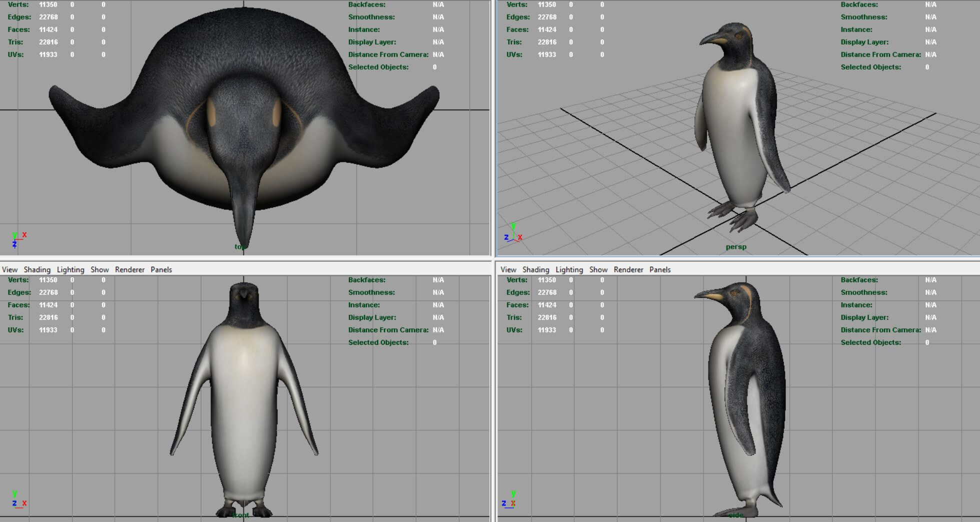Screen dimensions: 980x522
Task: Click the axis gizmo in persp viewport
Action: tap(513, 234)
